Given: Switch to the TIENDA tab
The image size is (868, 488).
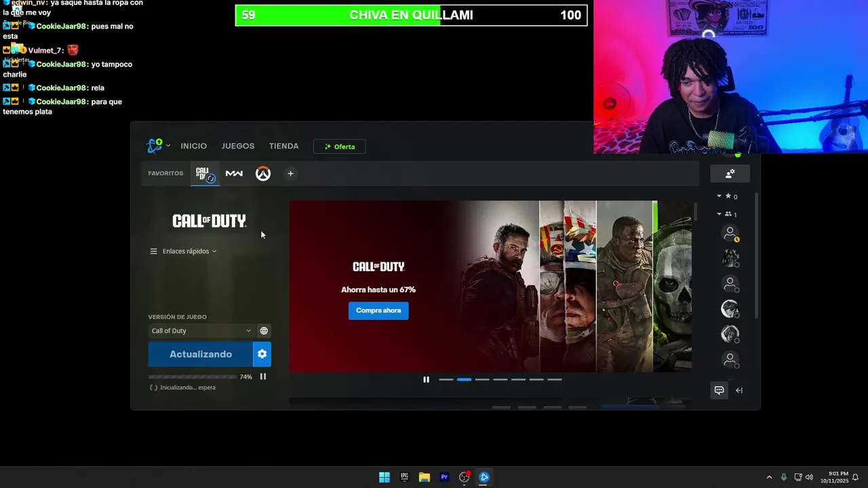Looking at the screenshot, I should coord(283,146).
